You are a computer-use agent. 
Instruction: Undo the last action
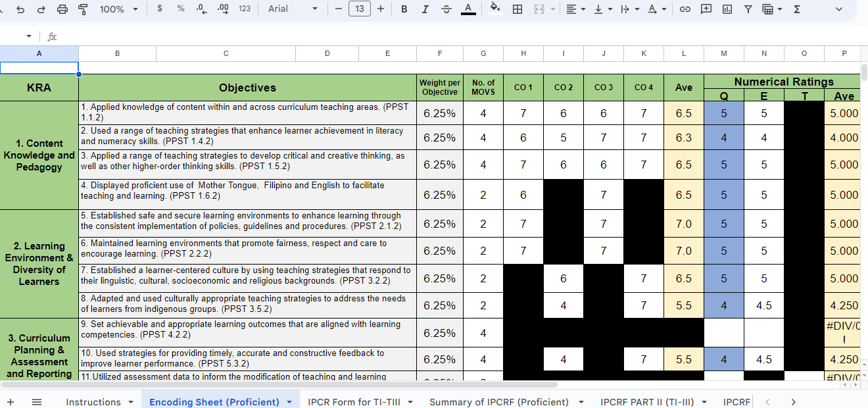click(20, 9)
